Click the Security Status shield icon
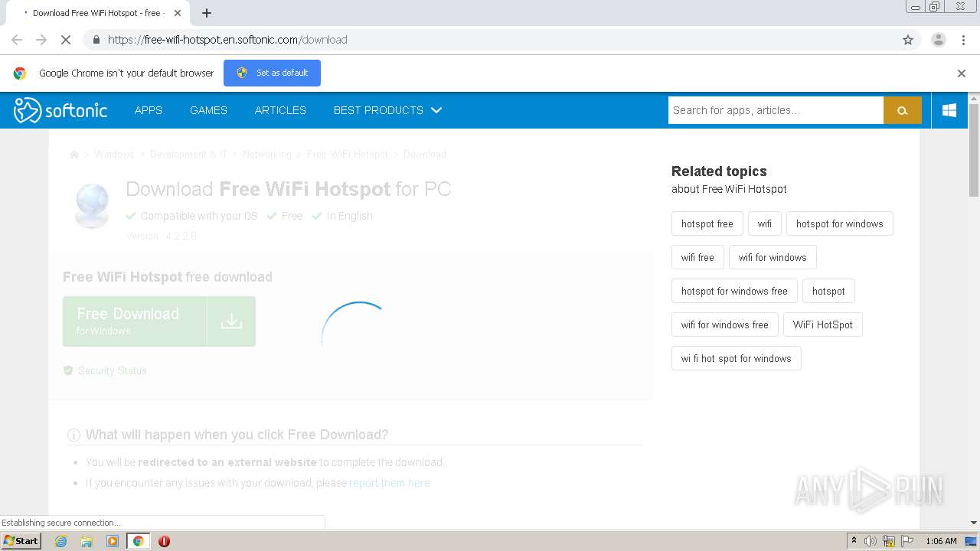The width and height of the screenshot is (980, 551). (68, 370)
